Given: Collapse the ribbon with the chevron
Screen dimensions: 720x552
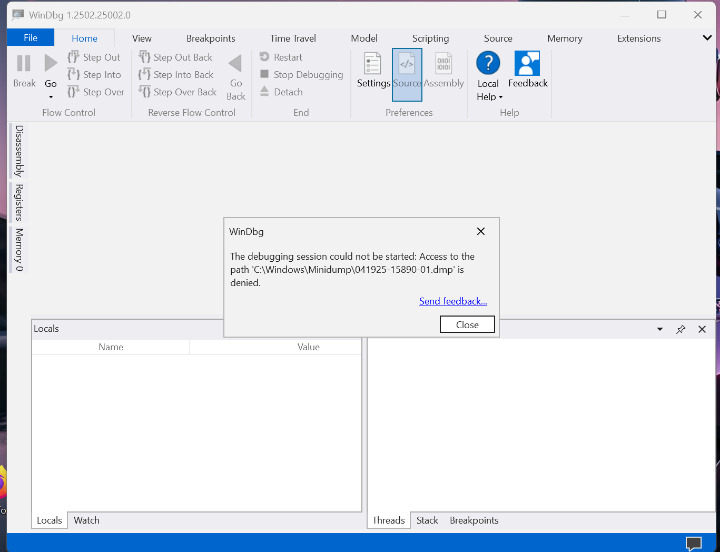Looking at the screenshot, I should 707,38.
